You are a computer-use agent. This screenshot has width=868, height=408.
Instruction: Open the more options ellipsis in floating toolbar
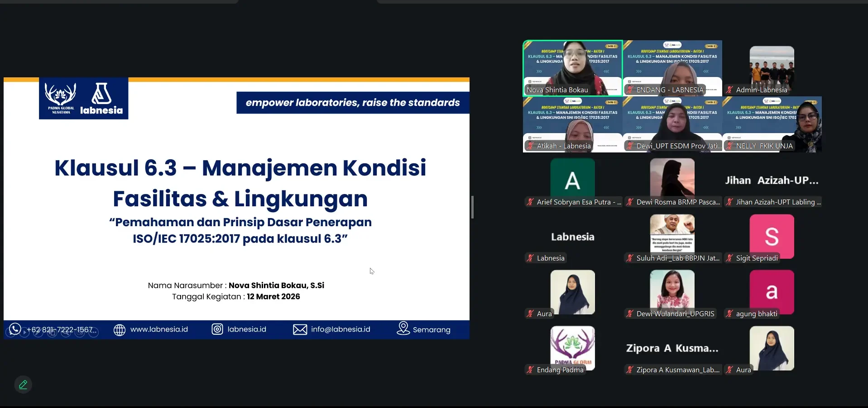pyautogui.click(x=93, y=332)
